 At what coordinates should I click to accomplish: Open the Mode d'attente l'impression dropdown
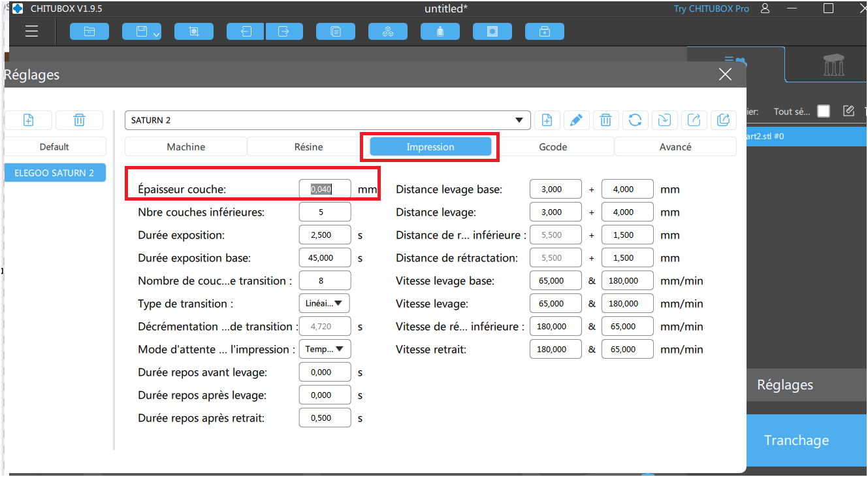pos(325,350)
